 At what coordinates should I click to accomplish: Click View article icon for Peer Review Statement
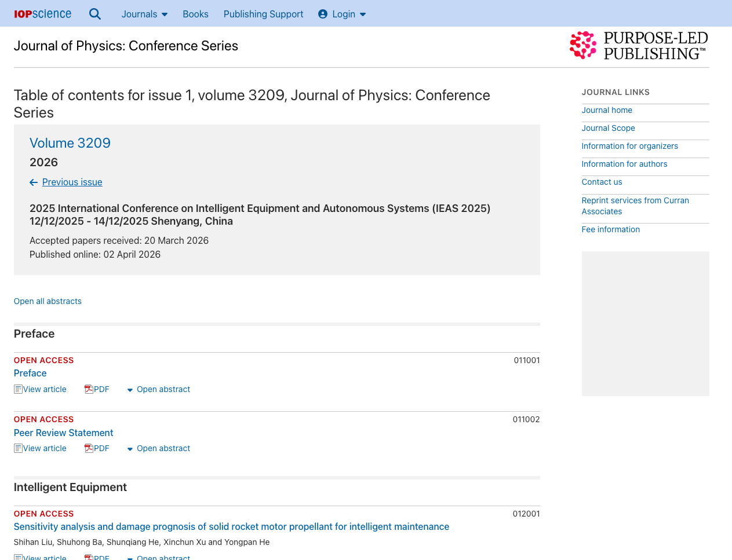pos(19,448)
